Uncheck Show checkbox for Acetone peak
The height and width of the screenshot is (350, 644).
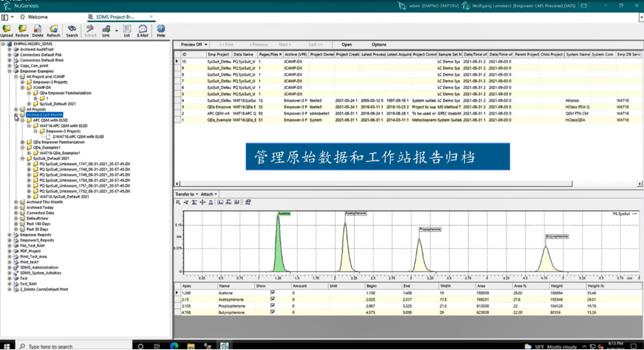click(272, 293)
